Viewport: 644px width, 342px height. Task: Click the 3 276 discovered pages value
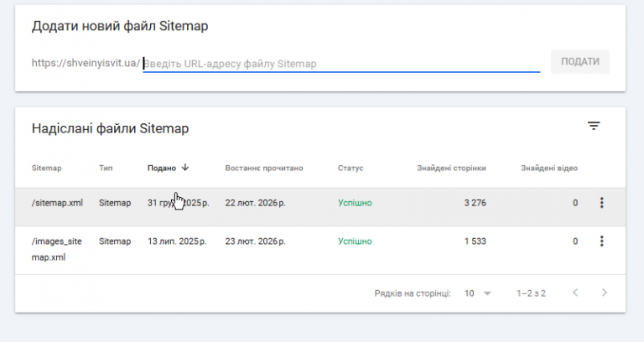pyautogui.click(x=475, y=203)
